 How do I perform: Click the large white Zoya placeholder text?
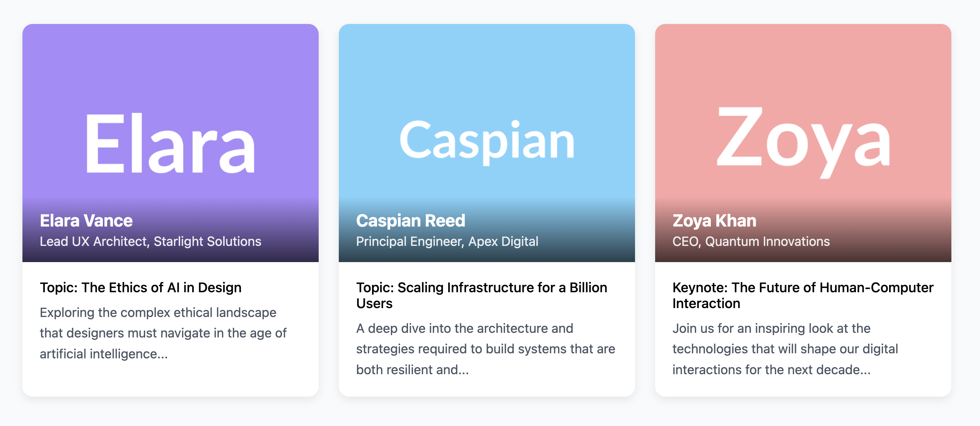(804, 142)
